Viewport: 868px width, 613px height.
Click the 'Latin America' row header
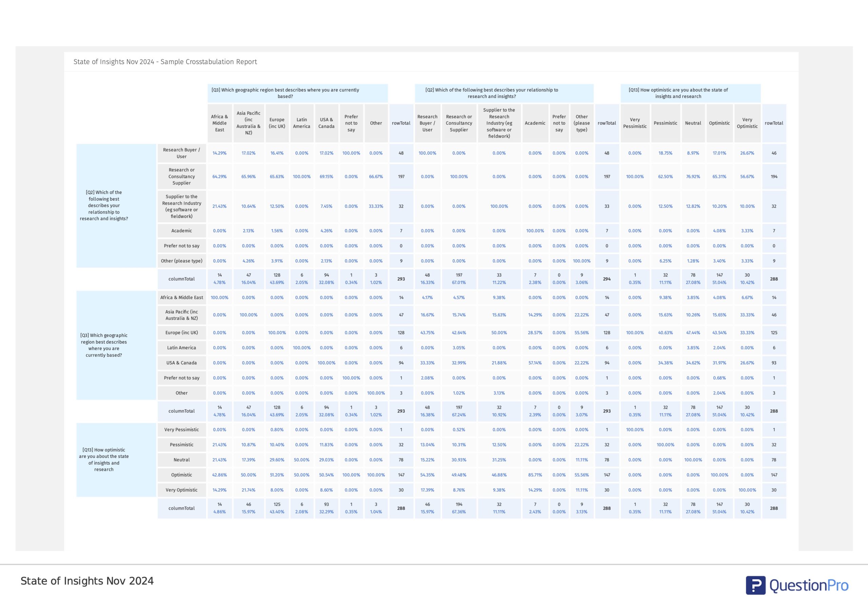pyautogui.click(x=182, y=348)
